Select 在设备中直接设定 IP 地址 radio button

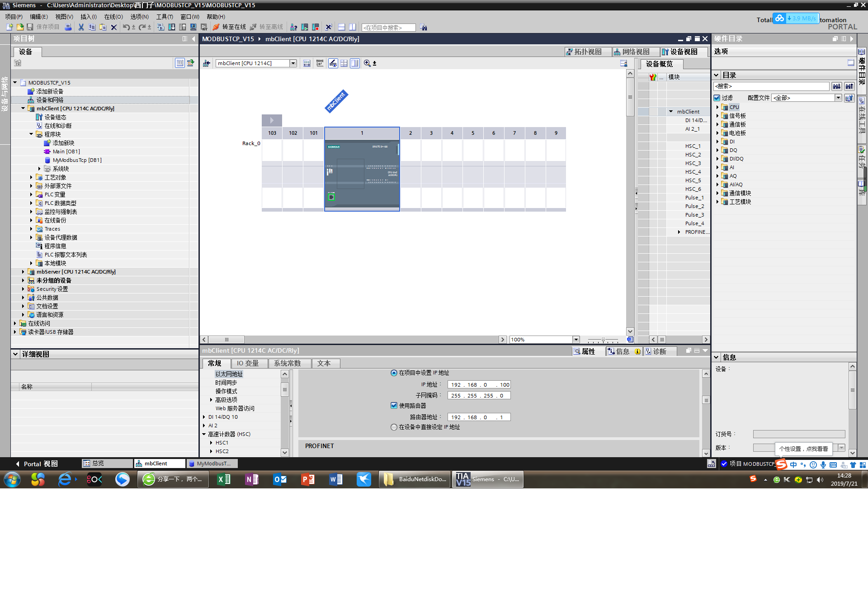[394, 427]
